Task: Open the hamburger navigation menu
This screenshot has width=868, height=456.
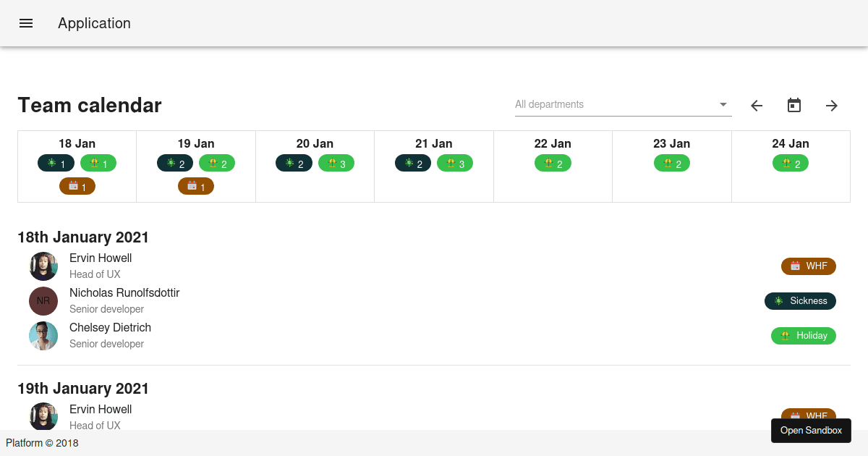Action: tap(26, 23)
